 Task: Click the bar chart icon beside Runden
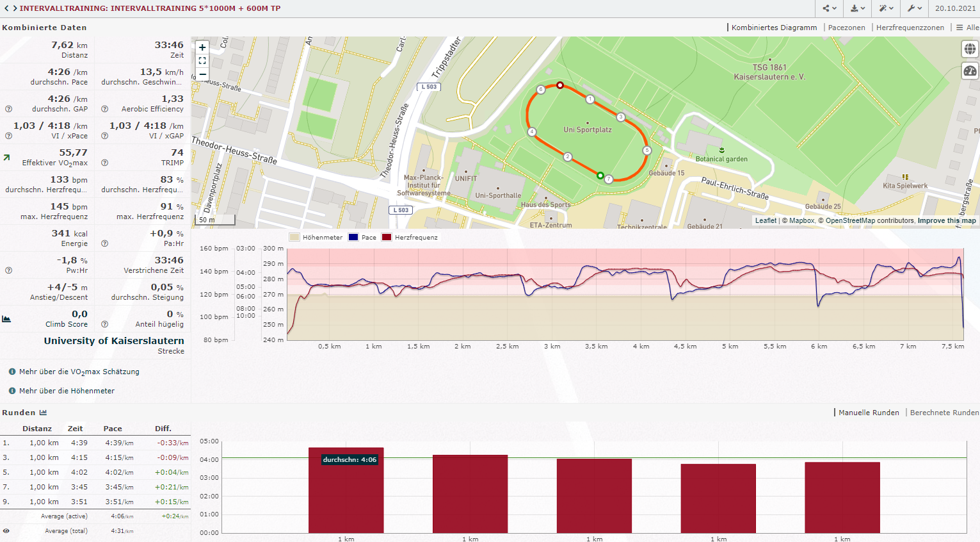pos(43,413)
